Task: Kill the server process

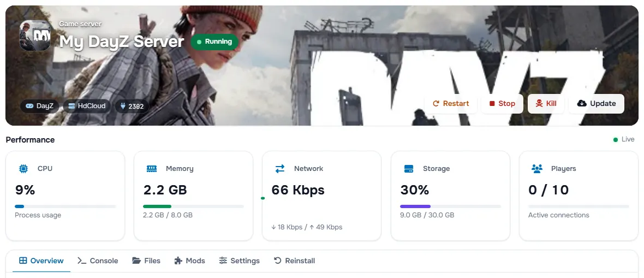Action: pos(546,104)
